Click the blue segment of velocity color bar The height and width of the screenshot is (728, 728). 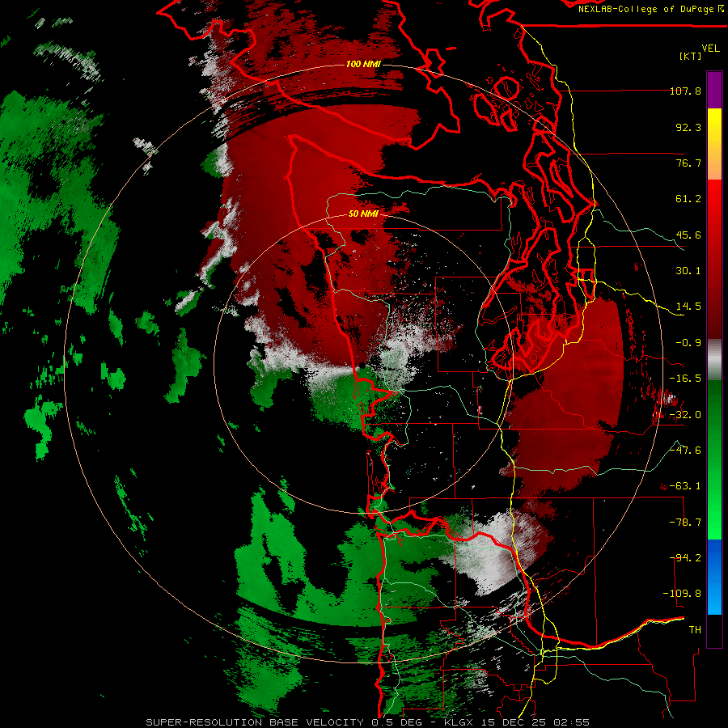(x=714, y=577)
